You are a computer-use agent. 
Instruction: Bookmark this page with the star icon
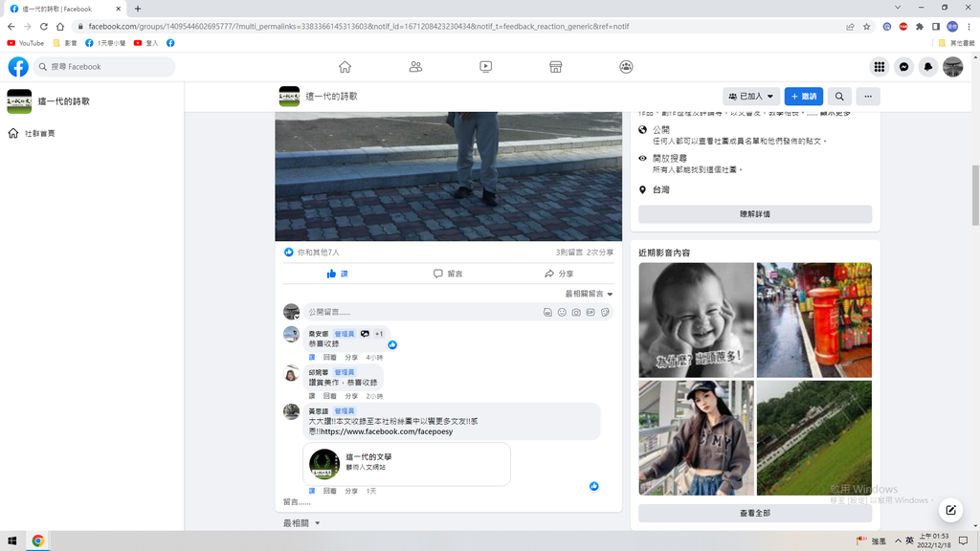866,27
